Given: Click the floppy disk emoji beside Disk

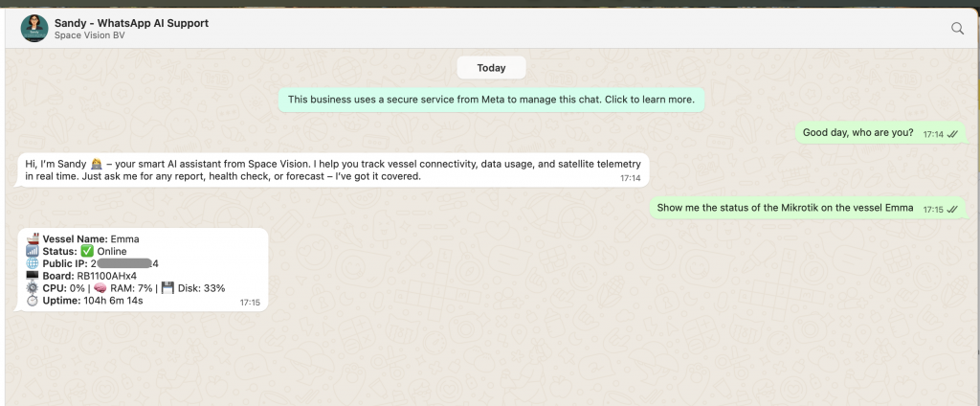Looking at the screenshot, I should tap(167, 288).
